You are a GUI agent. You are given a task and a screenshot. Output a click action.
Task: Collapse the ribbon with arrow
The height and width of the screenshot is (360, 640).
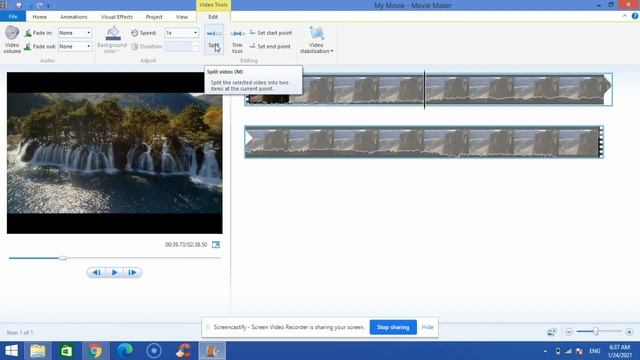[x=624, y=16]
